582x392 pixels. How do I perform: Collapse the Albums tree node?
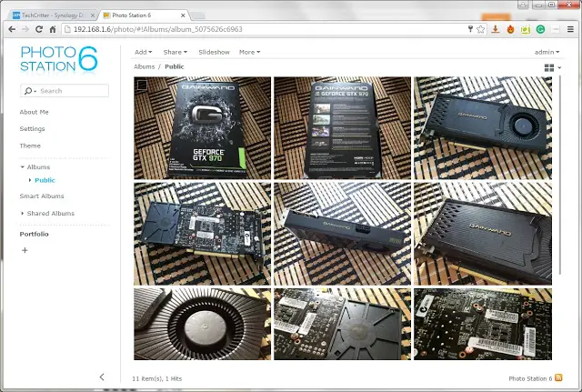click(x=22, y=167)
